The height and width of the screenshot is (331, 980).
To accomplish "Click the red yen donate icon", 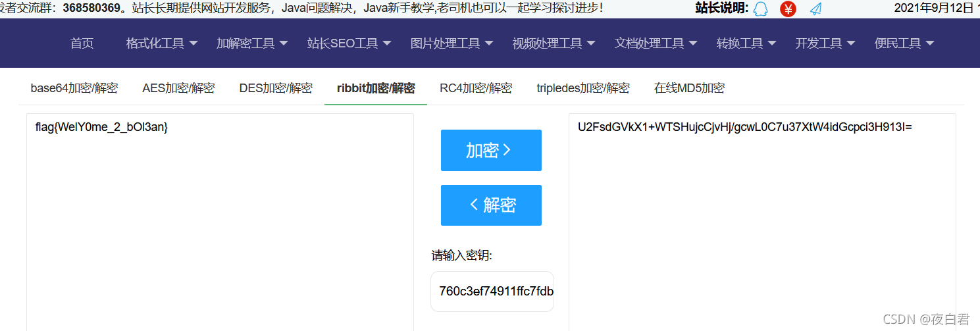I will pos(788,9).
